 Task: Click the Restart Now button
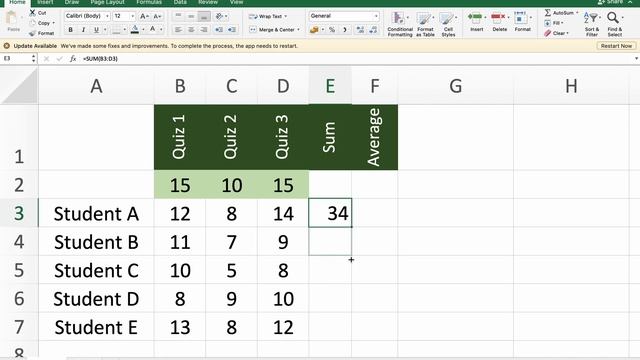coord(616,46)
